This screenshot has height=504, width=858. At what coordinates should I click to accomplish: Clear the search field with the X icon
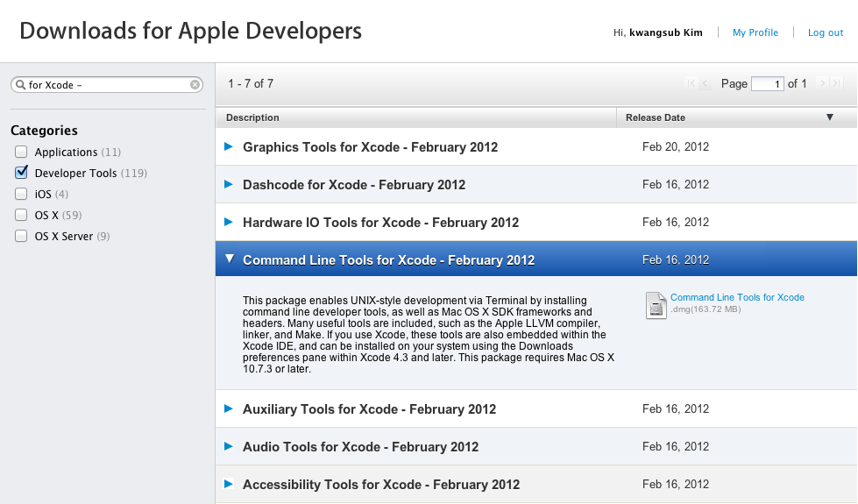(x=195, y=85)
